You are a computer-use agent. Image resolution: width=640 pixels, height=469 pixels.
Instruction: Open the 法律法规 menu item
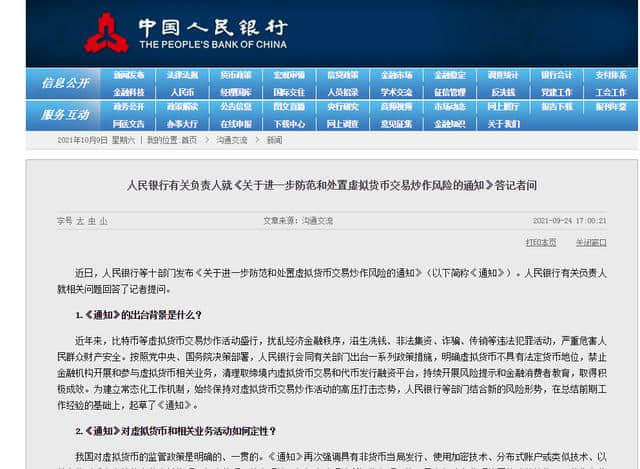pyautogui.click(x=182, y=75)
